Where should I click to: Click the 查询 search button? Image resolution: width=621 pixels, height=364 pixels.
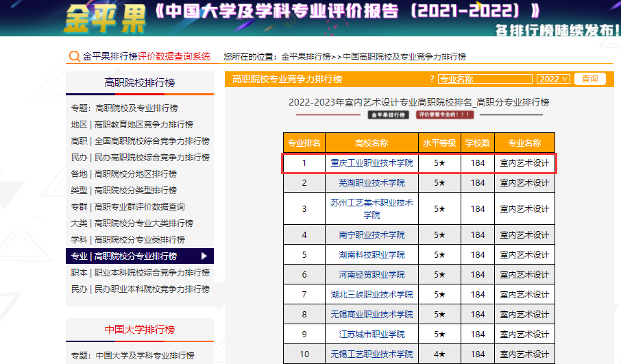(x=589, y=80)
